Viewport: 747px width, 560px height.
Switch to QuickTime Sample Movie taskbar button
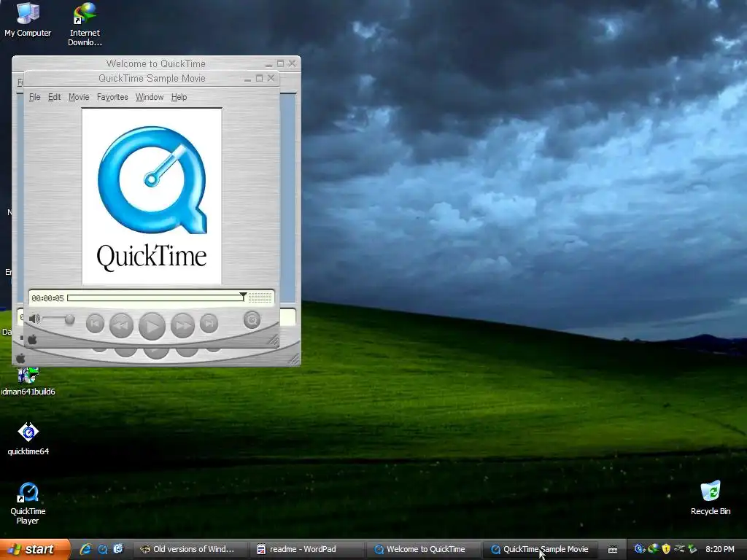click(x=540, y=550)
